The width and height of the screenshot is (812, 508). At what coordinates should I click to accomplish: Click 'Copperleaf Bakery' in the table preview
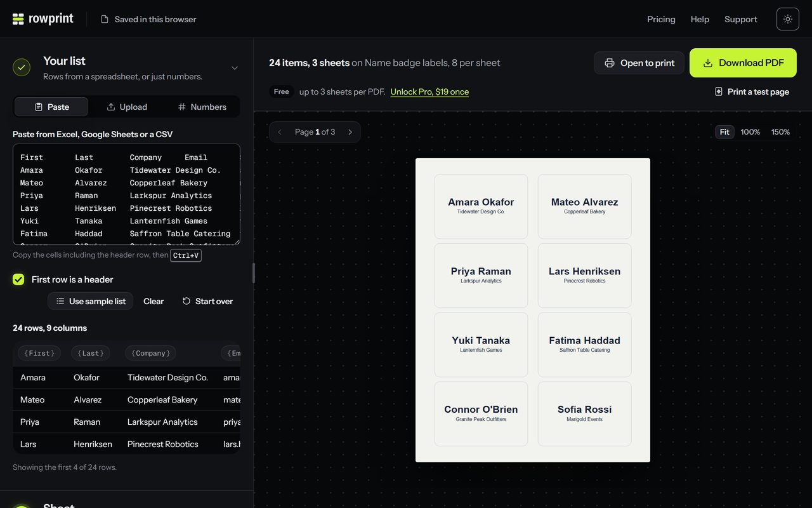(x=162, y=399)
